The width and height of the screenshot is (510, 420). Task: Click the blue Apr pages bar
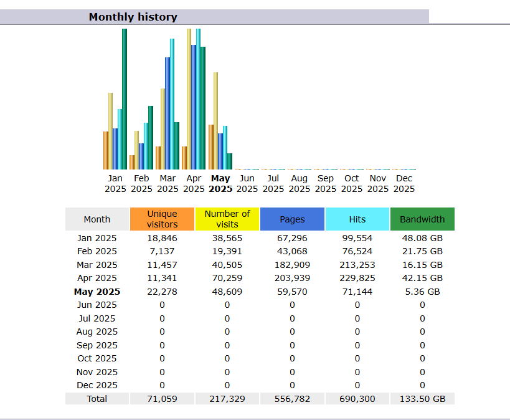tap(194, 107)
